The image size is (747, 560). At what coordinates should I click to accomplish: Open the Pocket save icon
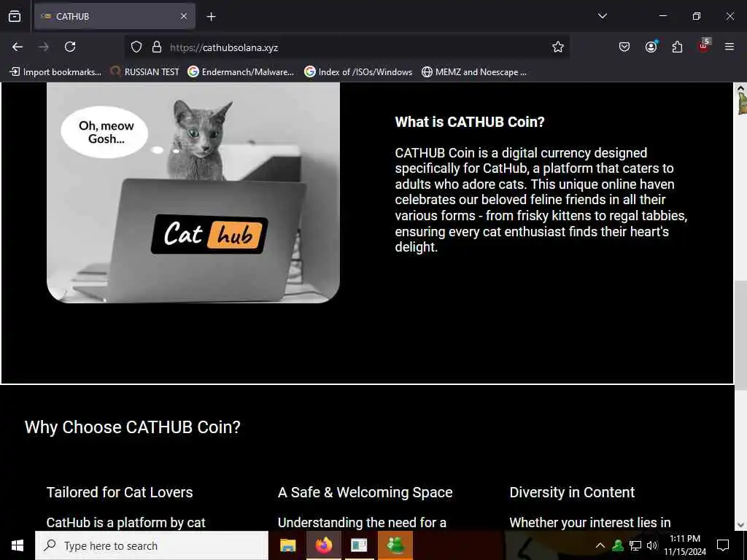click(x=624, y=47)
